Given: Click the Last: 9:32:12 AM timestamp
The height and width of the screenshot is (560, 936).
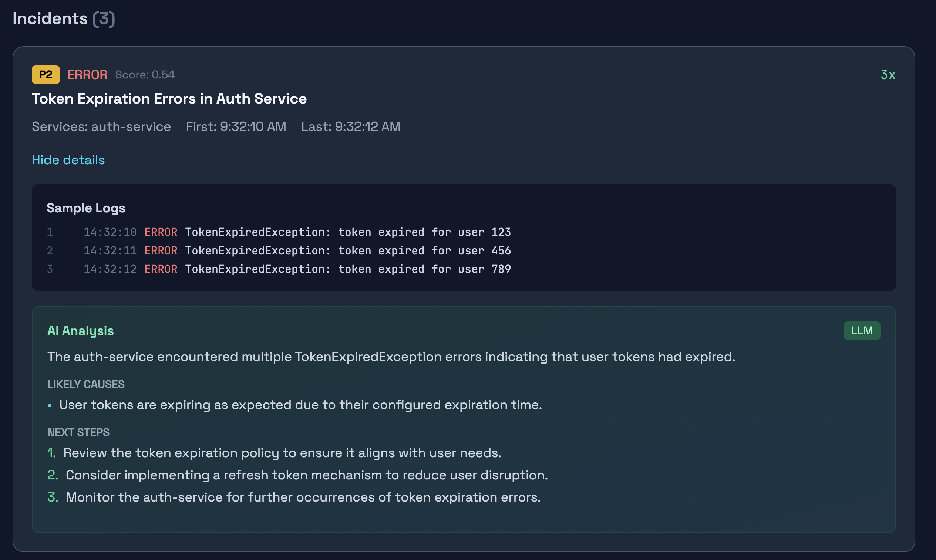Looking at the screenshot, I should click(x=351, y=127).
